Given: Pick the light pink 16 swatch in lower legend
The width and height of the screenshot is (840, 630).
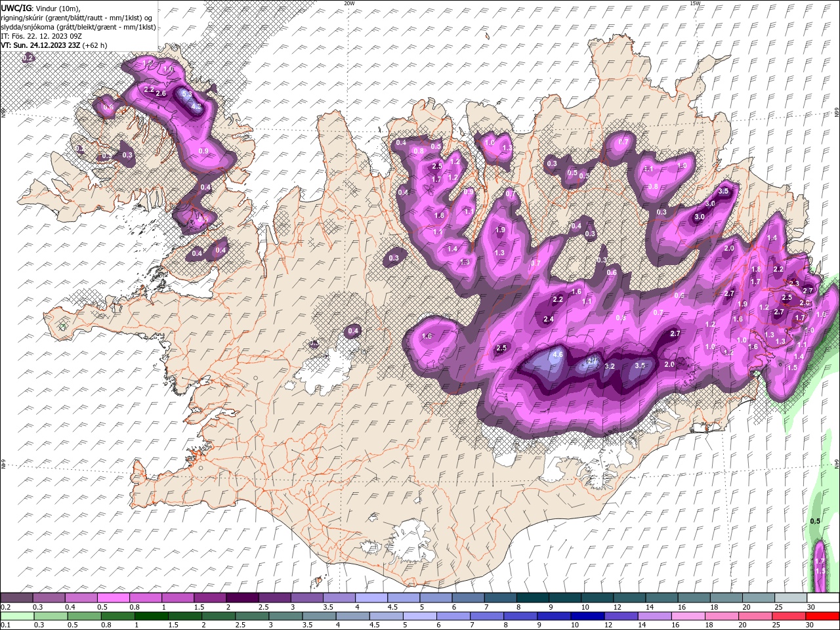Looking at the screenshot, I should coord(688,616).
